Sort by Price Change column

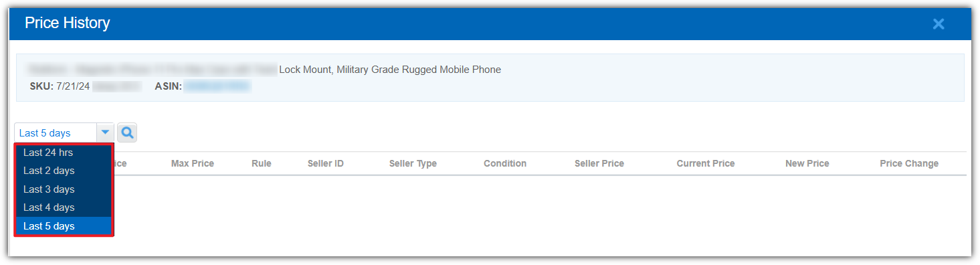(x=909, y=163)
